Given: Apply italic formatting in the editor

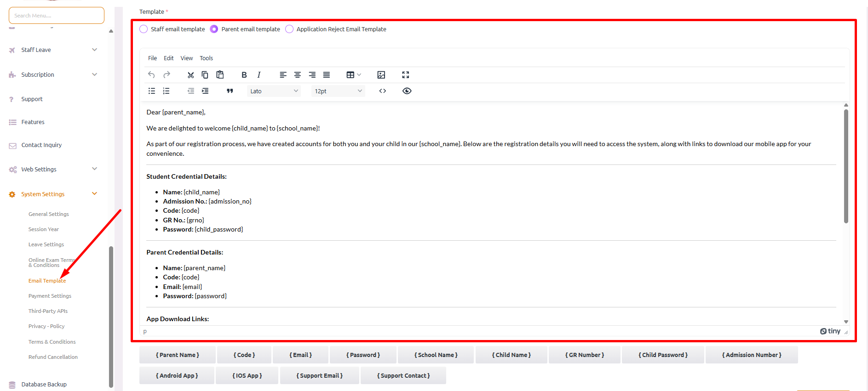Looking at the screenshot, I should click(x=259, y=75).
